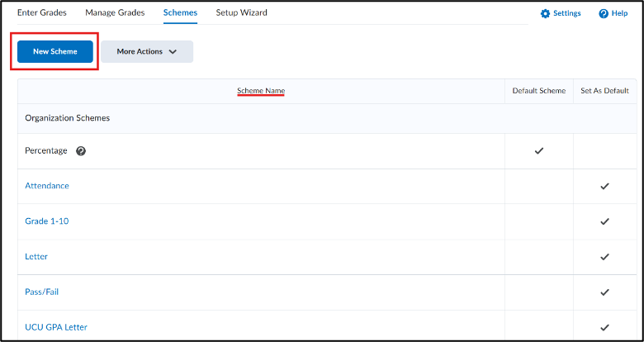Open Help via question mark icon
644x342 pixels.
click(x=604, y=13)
